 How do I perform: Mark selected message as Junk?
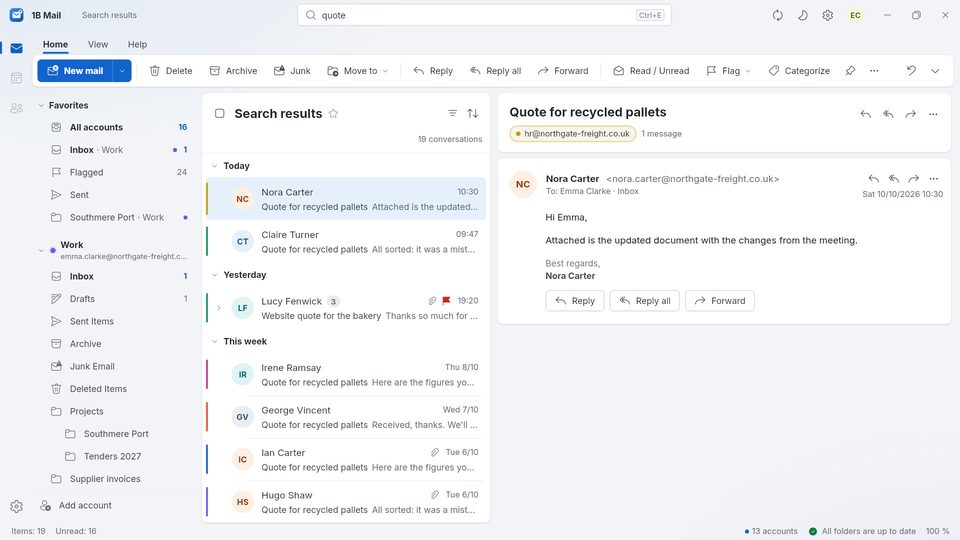(292, 71)
